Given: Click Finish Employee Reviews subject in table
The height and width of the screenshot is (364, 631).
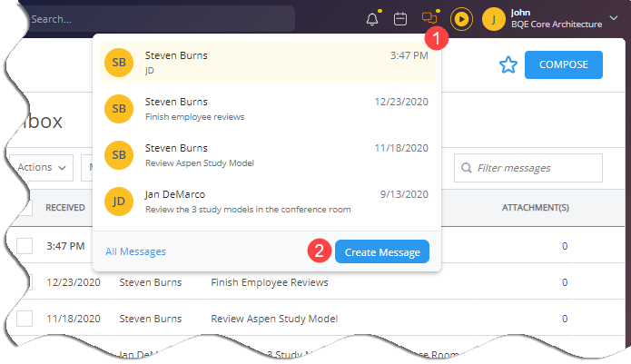Looking at the screenshot, I should pos(270,282).
